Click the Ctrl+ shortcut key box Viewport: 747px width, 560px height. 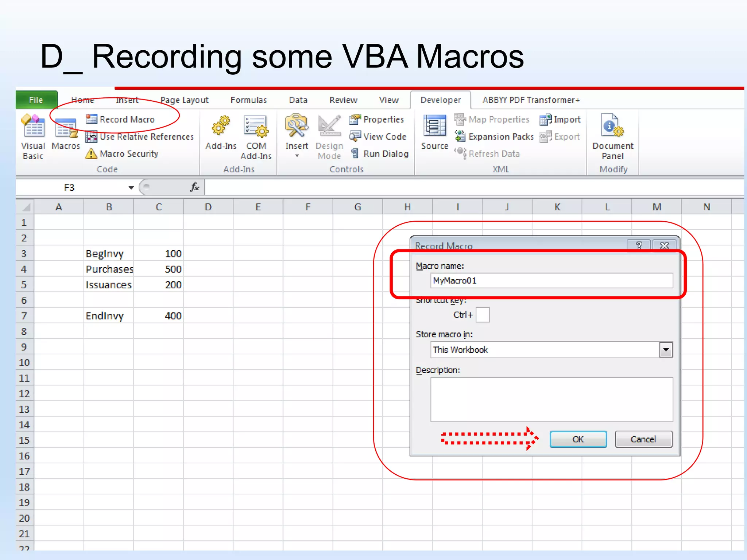pos(482,315)
